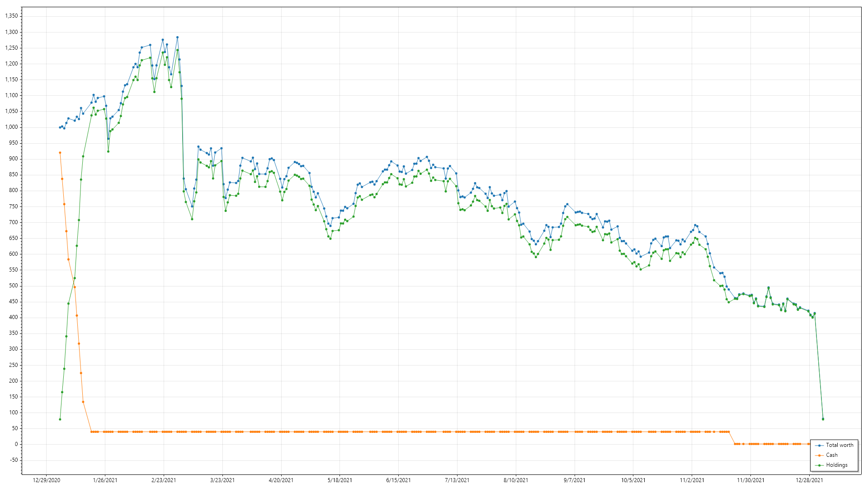The image size is (868, 488).
Task: Click the 650 value axis label
Action: pos(14,238)
